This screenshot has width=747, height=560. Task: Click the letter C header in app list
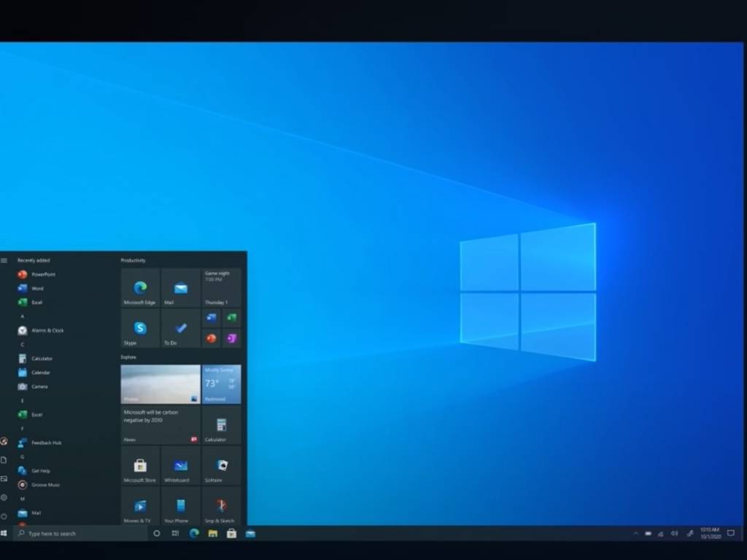coord(23,344)
